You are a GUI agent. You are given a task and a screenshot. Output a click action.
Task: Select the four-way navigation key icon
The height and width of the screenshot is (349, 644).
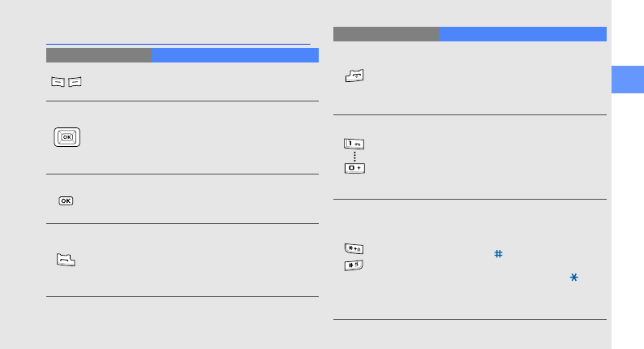click(x=67, y=137)
